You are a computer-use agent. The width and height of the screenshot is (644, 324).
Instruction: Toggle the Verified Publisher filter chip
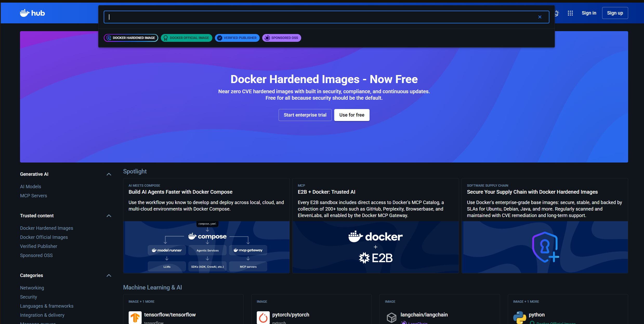(x=237, y=38)
